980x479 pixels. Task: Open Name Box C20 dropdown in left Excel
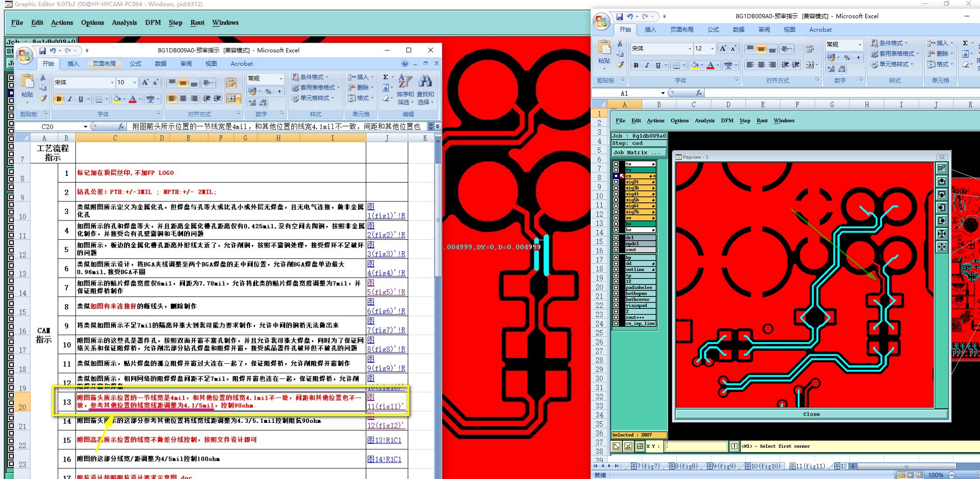pyautogui.click(x=85, y=127)
